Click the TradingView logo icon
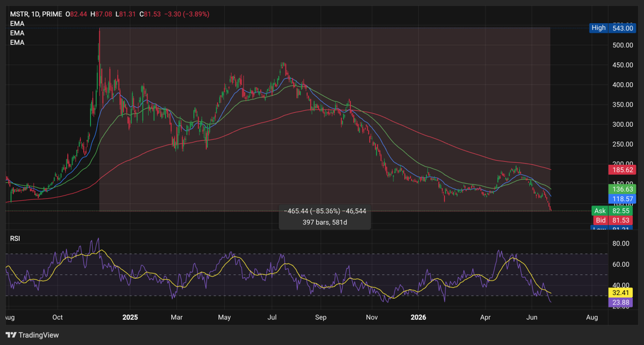 coord(11,335)
